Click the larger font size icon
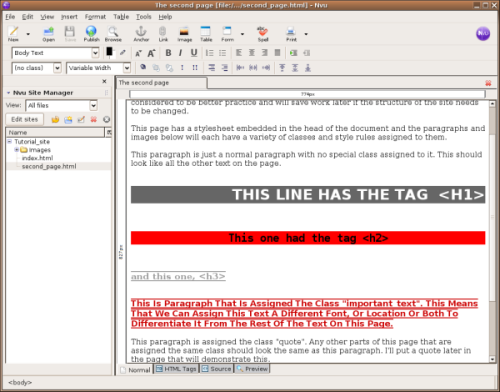The height and width of the screenshot is (392, 500). [151, 53]
